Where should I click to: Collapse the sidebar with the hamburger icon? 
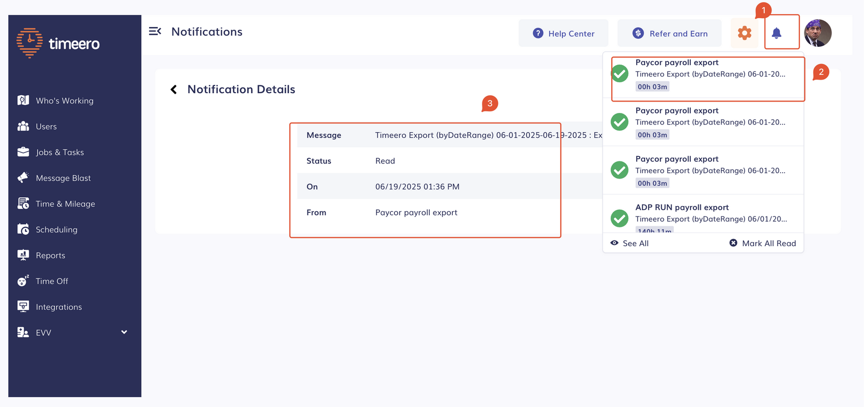click(155, 31)
